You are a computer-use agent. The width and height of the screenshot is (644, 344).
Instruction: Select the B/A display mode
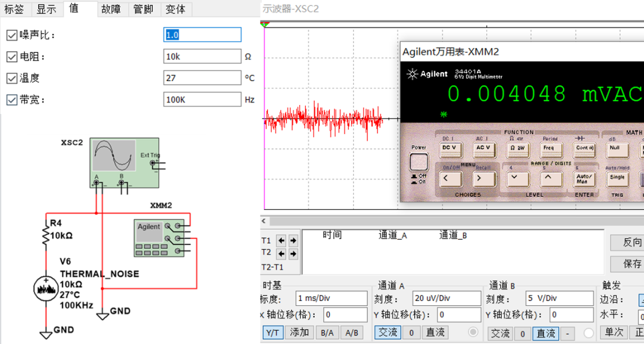327,333
